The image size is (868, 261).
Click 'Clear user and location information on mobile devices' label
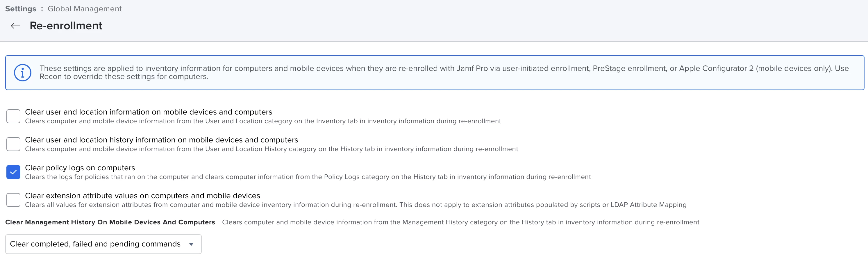tap(149, 112)
